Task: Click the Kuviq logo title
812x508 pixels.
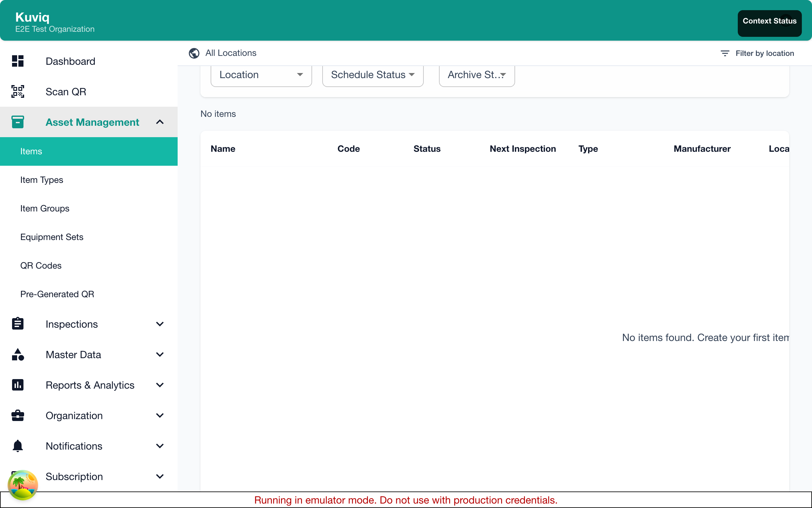Action: click(x=32, y=17)
